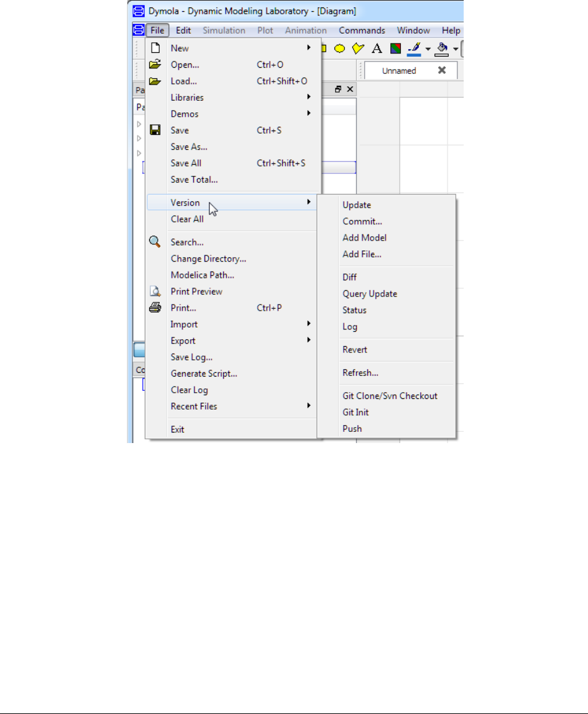
Task: Click the Line Style pen icon
Action: point(414,48)
